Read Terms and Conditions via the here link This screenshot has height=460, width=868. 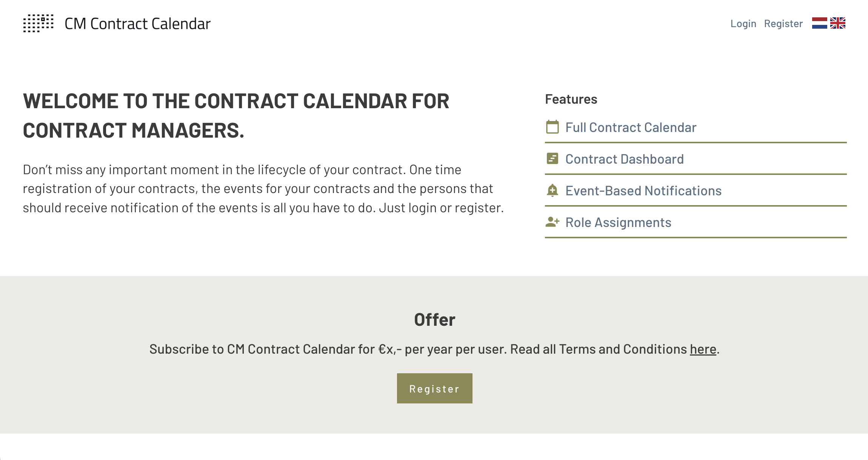(x=702, y=349)
